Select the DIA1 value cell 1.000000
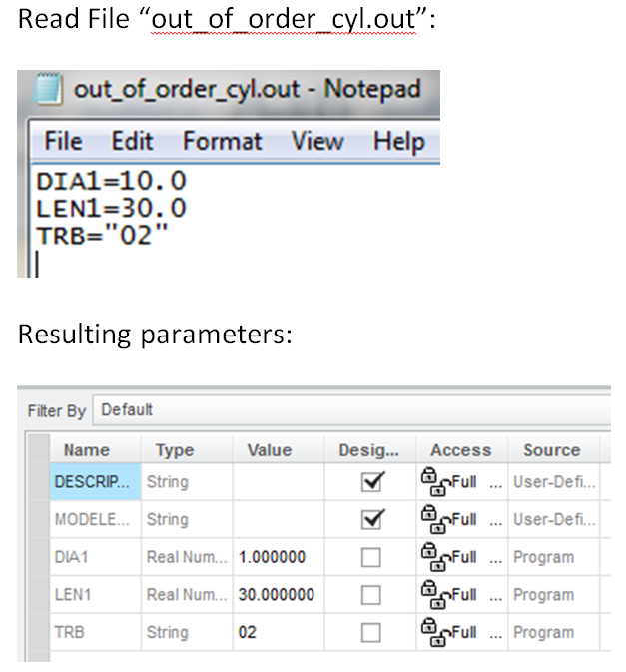Screen dimensions: 626x672 [x=279, y=557]
